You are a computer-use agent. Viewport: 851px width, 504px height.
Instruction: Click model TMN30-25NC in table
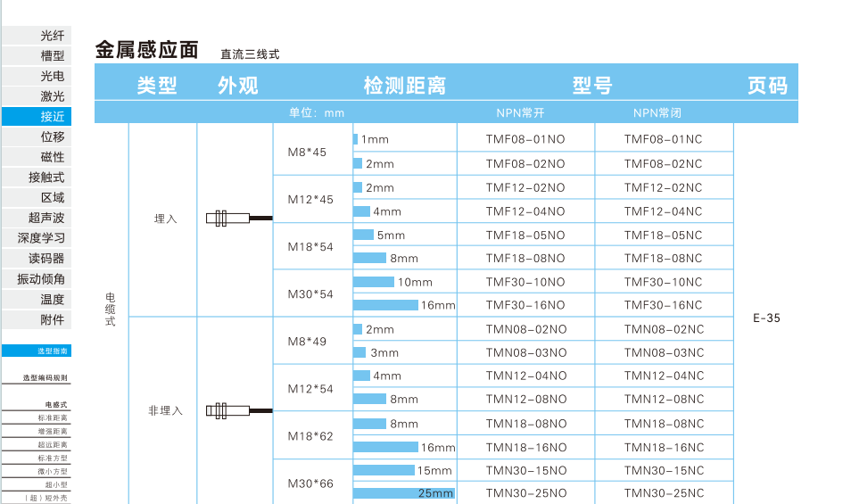tap(664, 493)
